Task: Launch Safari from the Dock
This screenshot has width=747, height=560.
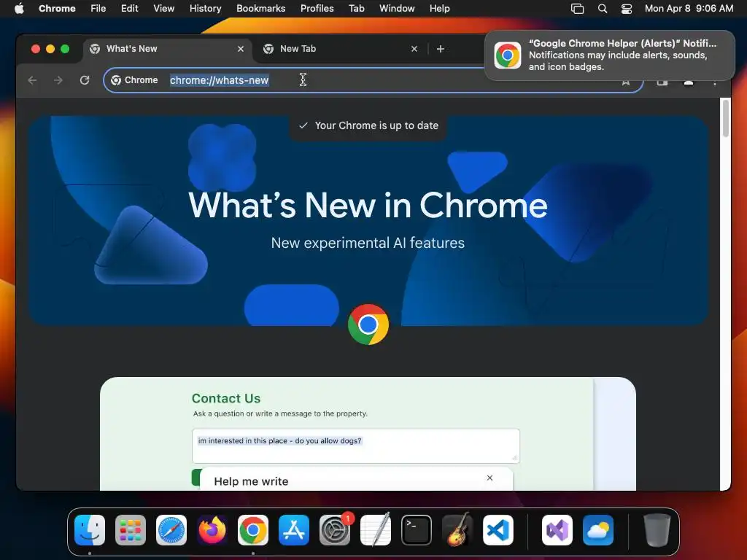Action: point(171,530)
